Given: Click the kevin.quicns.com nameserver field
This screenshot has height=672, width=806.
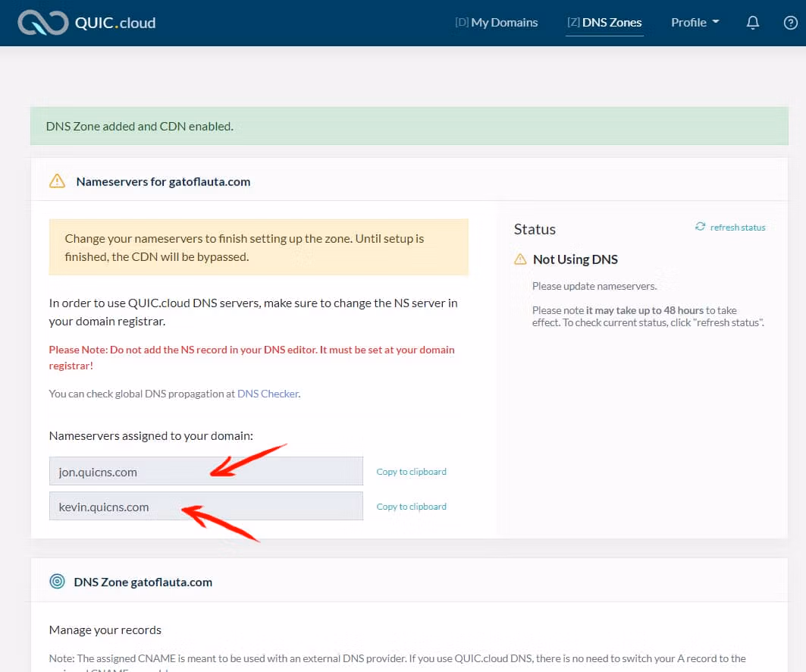Looking at the screenshot, I should tap(206, 506).
